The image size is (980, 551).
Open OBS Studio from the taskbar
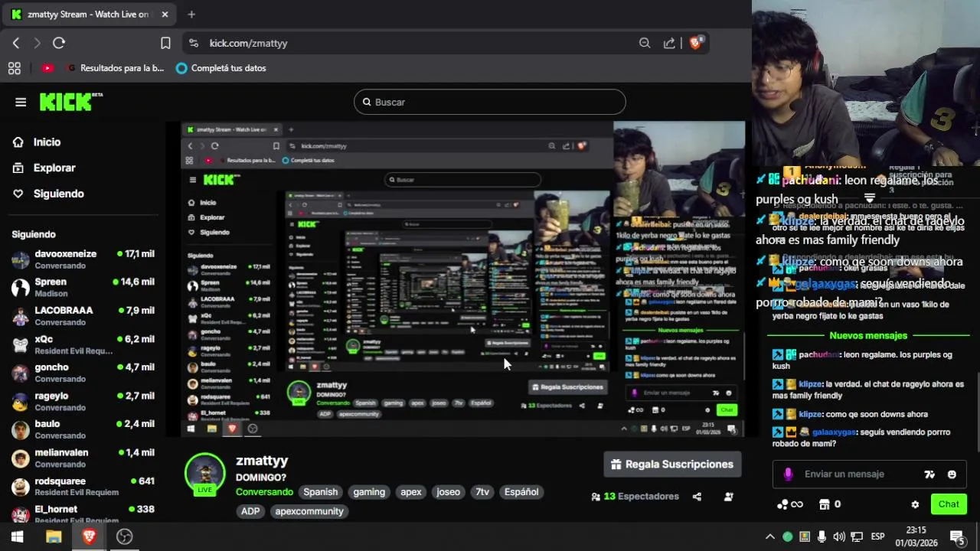point(124,536)
